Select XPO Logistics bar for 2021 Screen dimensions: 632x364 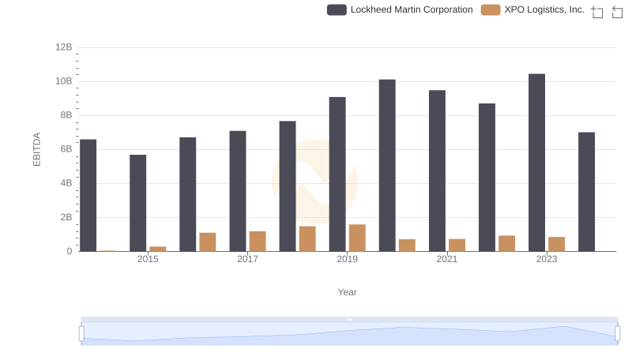pos(457,246)
